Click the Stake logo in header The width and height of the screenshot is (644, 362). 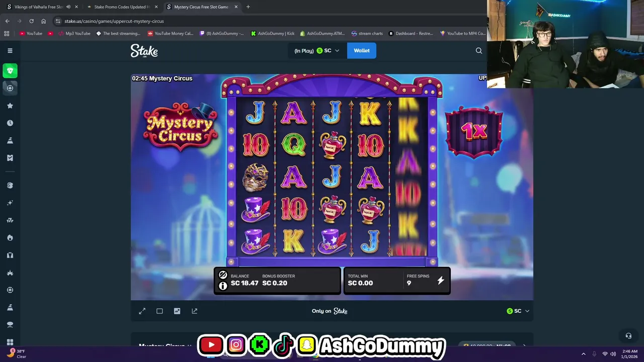coord(144,51)
